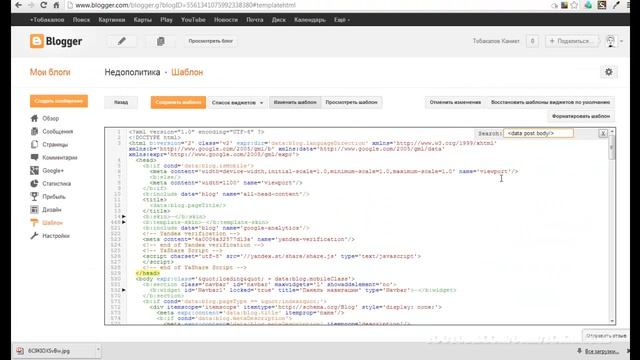Click the Все загрузки link
The width and height of the screenshot is (640, 360).
[601, 351]
